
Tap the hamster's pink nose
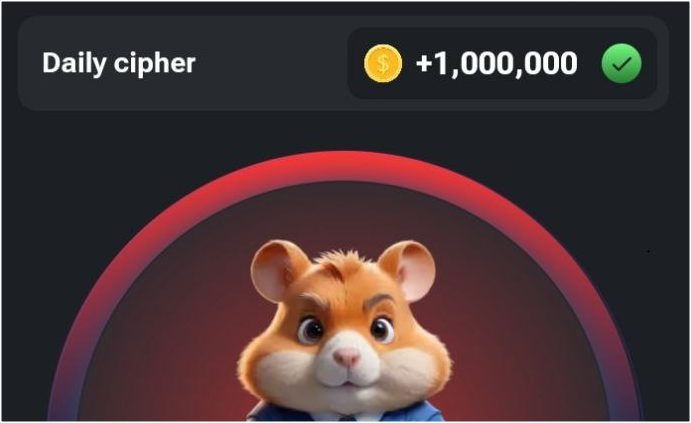[347, 358]
